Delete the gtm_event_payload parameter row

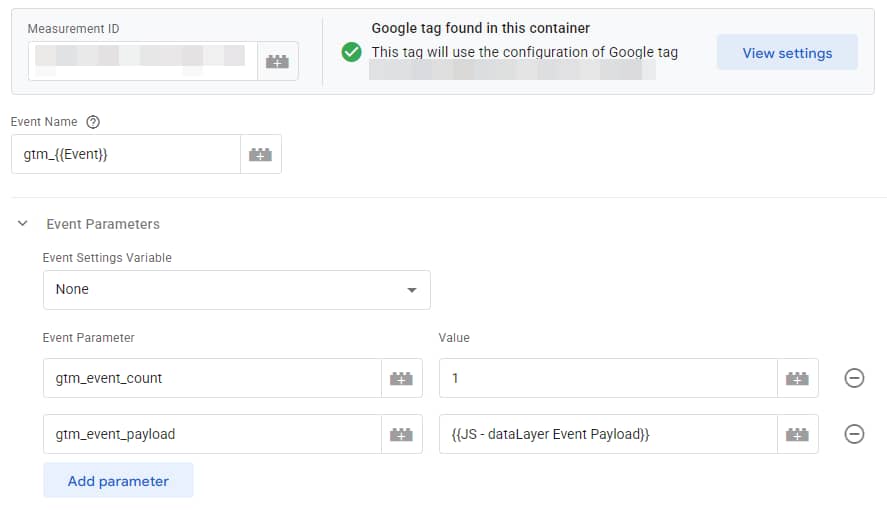(854, 434)
